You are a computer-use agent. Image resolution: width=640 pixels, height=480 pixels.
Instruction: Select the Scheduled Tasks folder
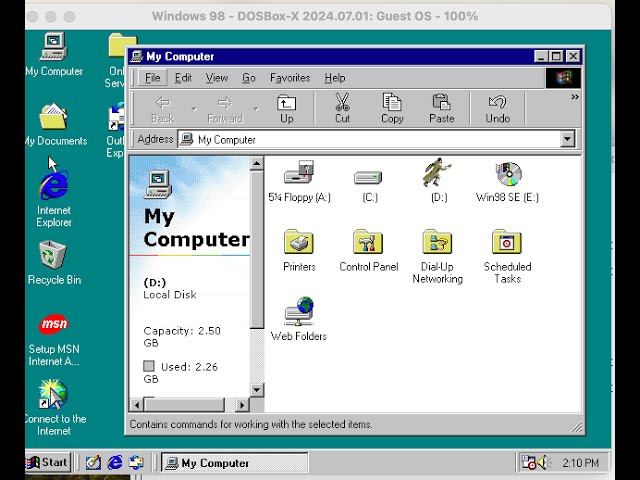[x=507, y=256]
